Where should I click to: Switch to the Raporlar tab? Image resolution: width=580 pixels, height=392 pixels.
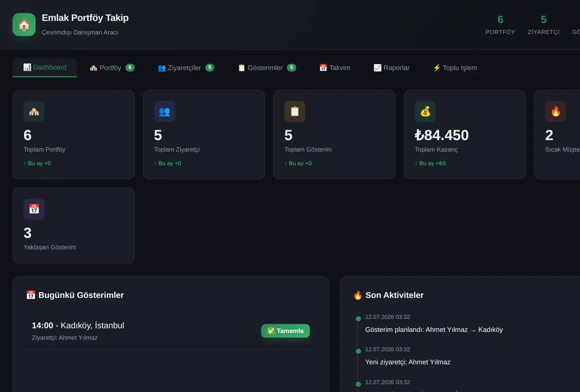391,68
